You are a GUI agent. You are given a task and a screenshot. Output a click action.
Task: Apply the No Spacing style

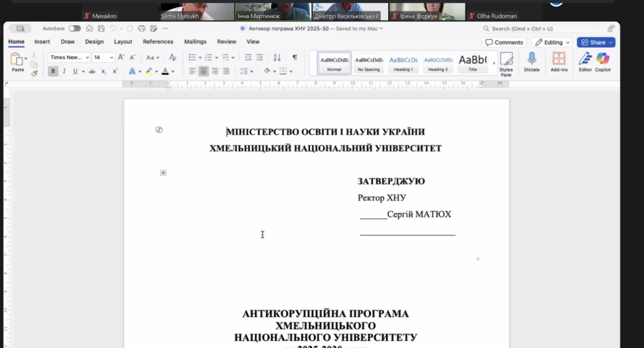[x=369, y=63]
